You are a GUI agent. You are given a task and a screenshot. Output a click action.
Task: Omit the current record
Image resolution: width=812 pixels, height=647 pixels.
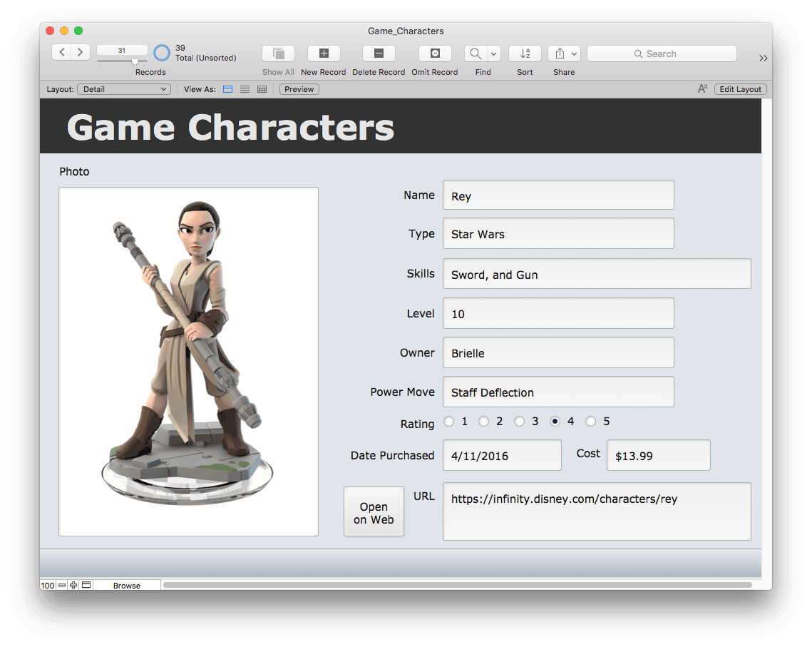click(434, 53)
